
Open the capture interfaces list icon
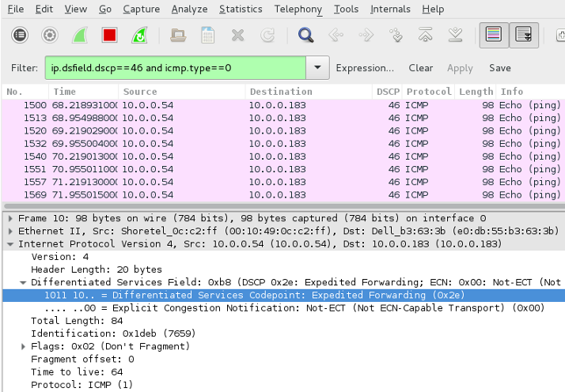[20, 36]
